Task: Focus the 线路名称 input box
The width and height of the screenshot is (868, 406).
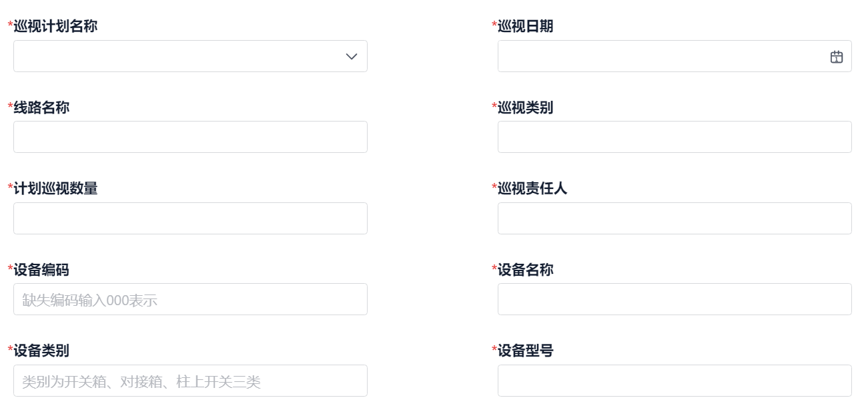Action: (x=190, y=137)
